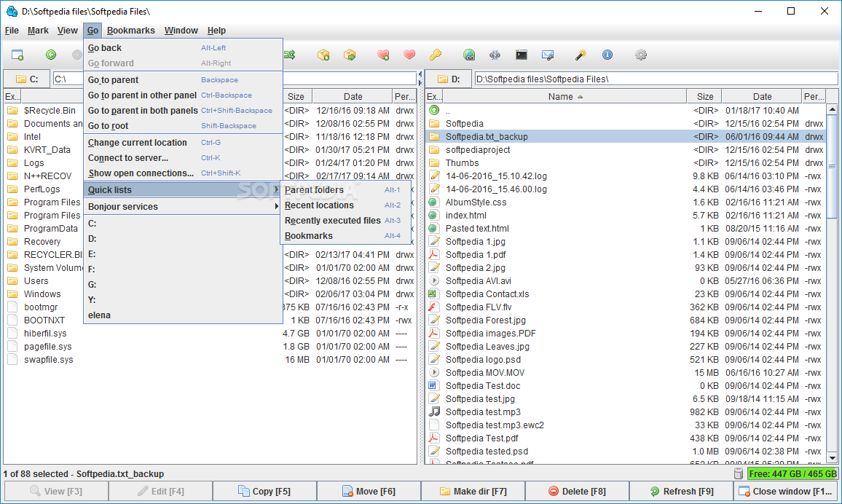Expand the Quick lists submenu
The height and width of the screenshot is (504, 842).
pyautogui.click(x=183, y=190)
